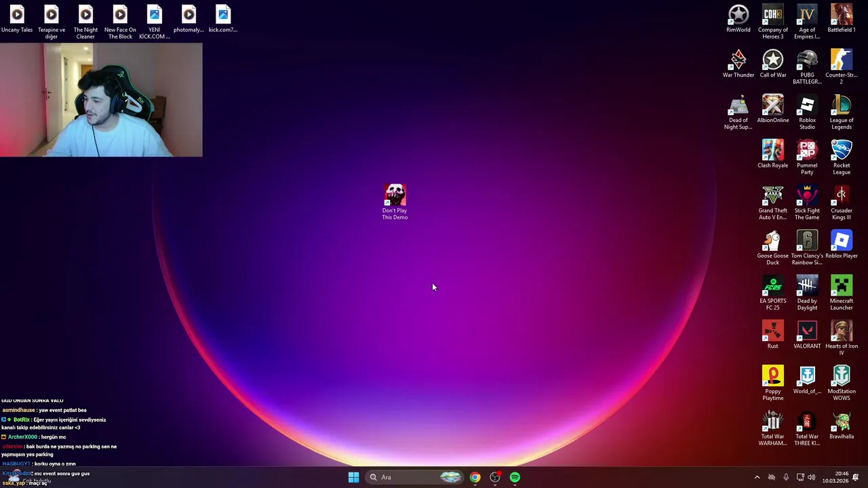This screenshot has width=868, height=488.
Task: Select Goose Goose Duck icon
Action: coord(773,248)
